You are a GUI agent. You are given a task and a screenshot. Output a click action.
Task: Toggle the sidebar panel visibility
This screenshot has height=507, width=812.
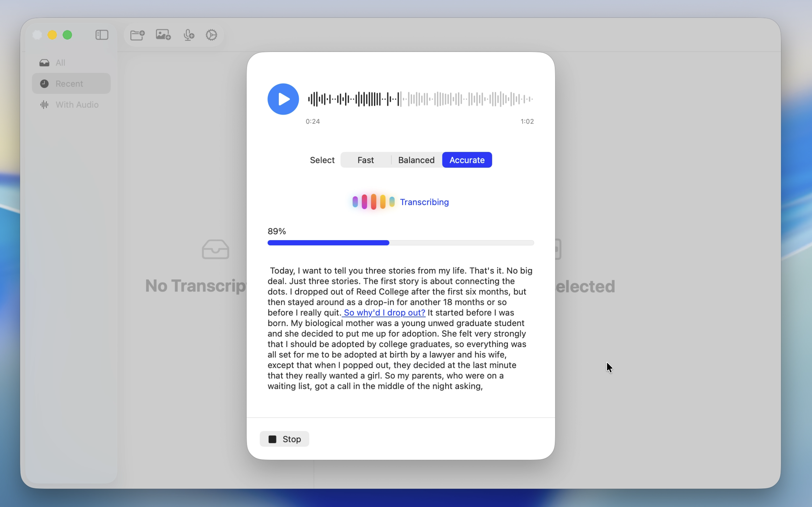click(x=101, y=35)
